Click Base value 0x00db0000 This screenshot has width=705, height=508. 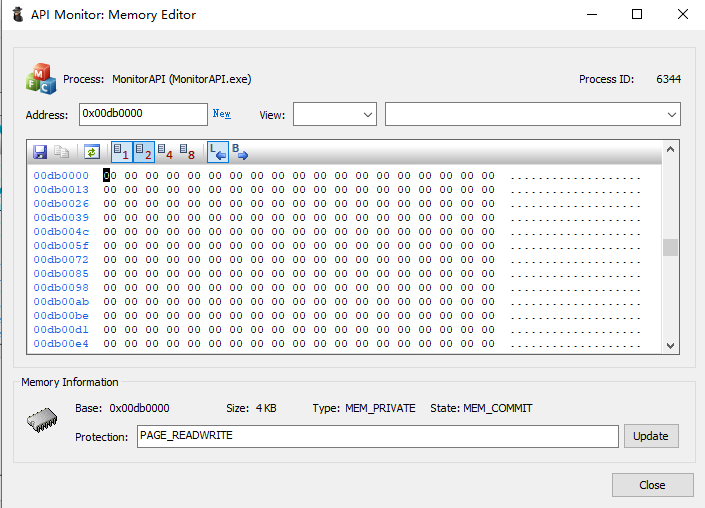[139, 408]
